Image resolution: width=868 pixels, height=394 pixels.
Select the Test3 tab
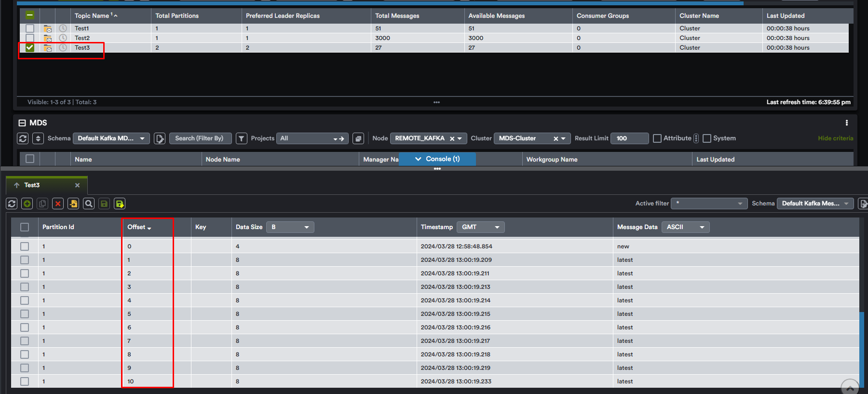click(32, 185)
